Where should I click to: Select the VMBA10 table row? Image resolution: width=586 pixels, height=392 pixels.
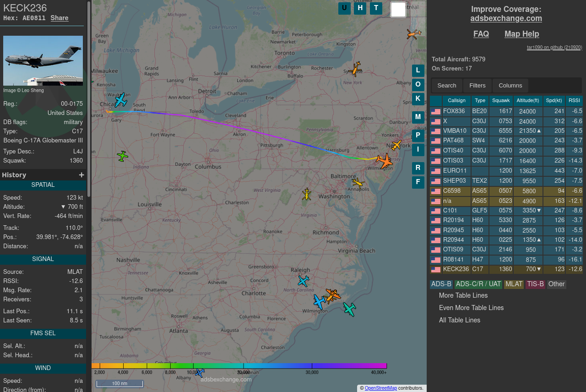click(506, 131)
